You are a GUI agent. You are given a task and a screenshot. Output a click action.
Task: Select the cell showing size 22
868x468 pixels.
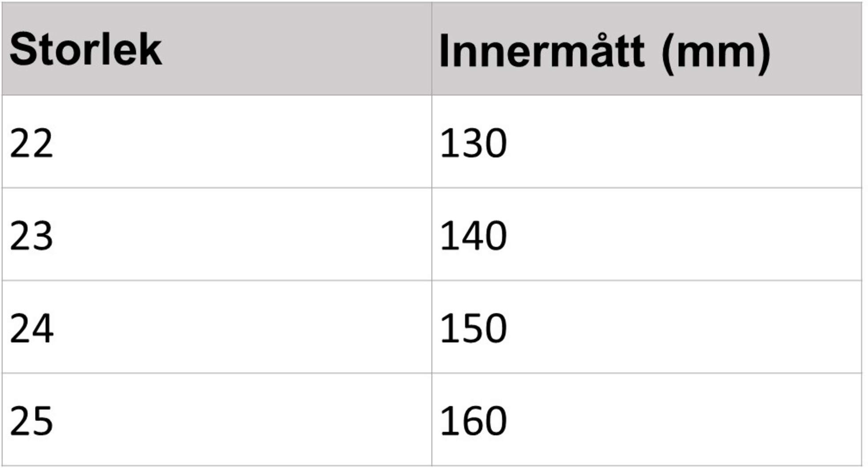pyautogui.click(x=31, y=143)
